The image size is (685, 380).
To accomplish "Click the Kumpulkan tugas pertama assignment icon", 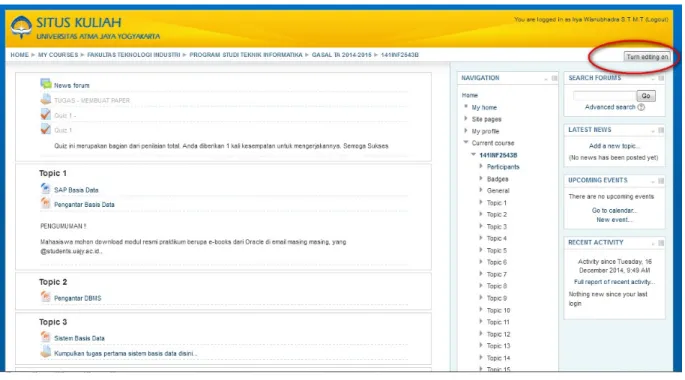I will (x=46, y=352).
